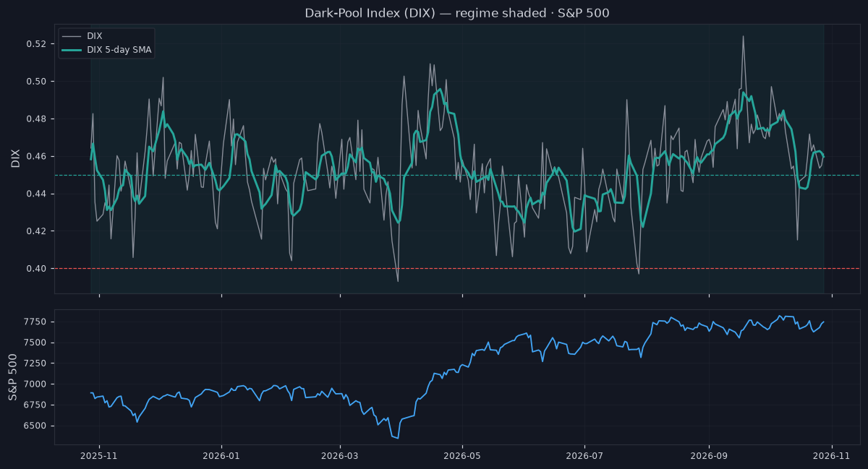Click the "7750" S&P 500 axis tick
Screen dimensions: 868x469
(36, 322)
